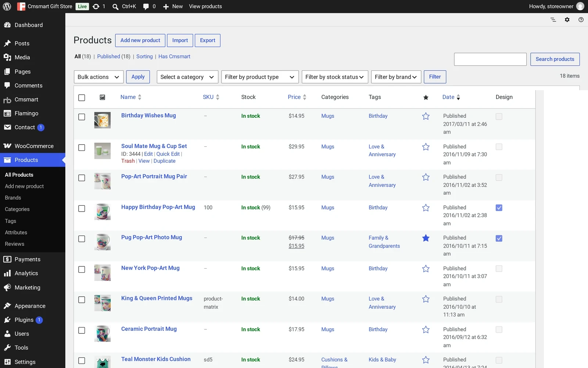The width and height of the screenshot is (588, 368).
Task: Open comments bubble icon in admin bar
Action: click(146, 7)
